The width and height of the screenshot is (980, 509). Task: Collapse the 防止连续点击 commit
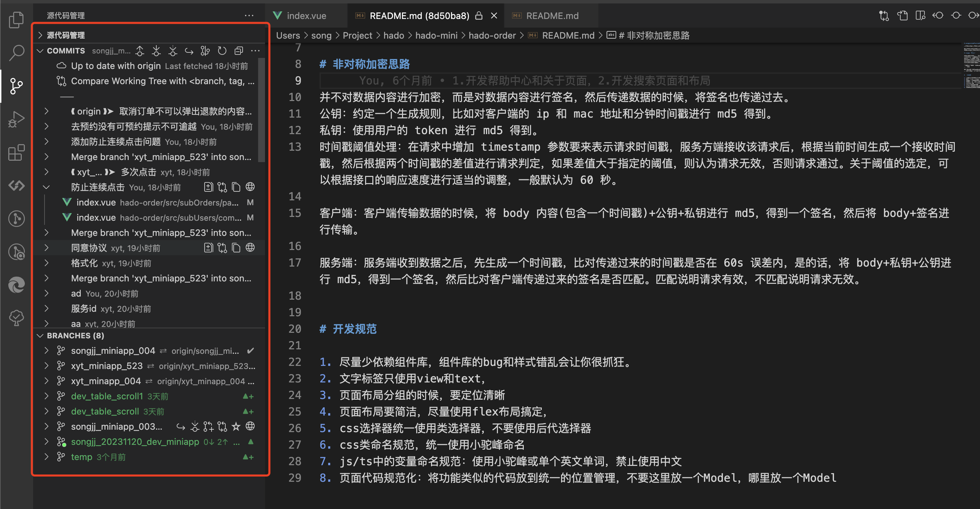(47, 187)
